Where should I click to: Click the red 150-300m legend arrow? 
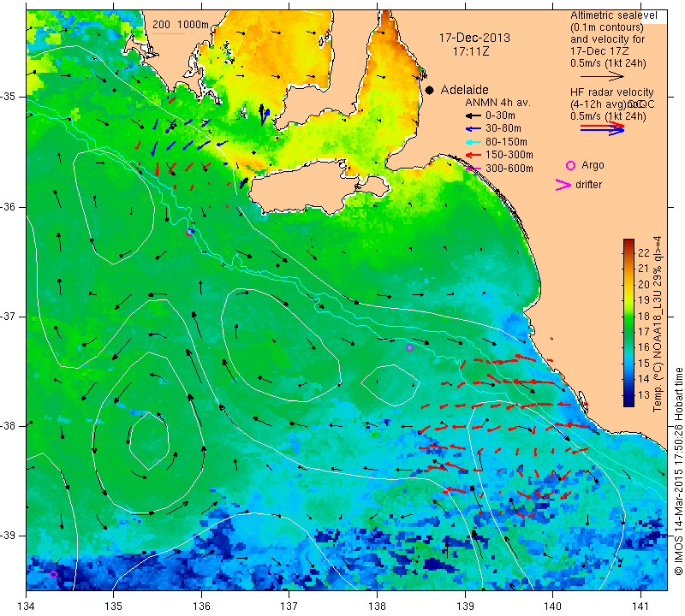tap(473, 155)
